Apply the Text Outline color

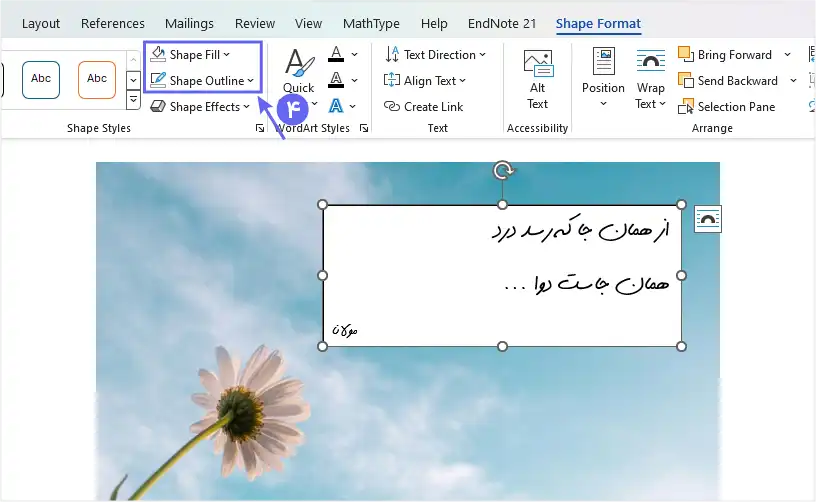[x=336, y=80]
